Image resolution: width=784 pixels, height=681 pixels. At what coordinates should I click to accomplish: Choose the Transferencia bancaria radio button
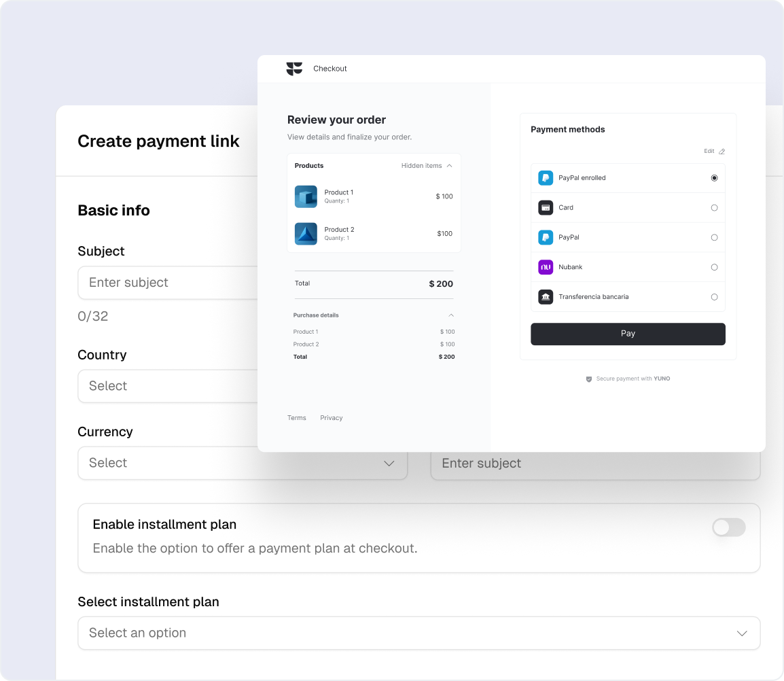[x=714, y=297]
